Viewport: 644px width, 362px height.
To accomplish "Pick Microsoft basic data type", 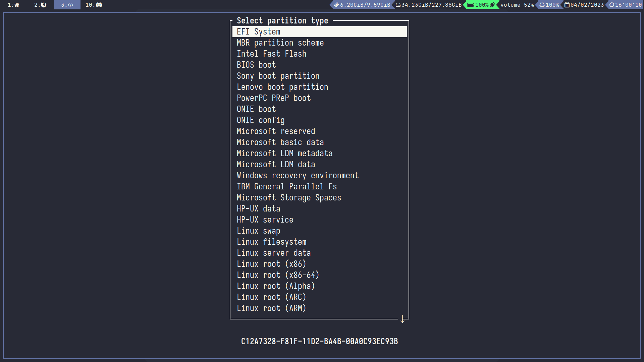I will click(280, 142).
